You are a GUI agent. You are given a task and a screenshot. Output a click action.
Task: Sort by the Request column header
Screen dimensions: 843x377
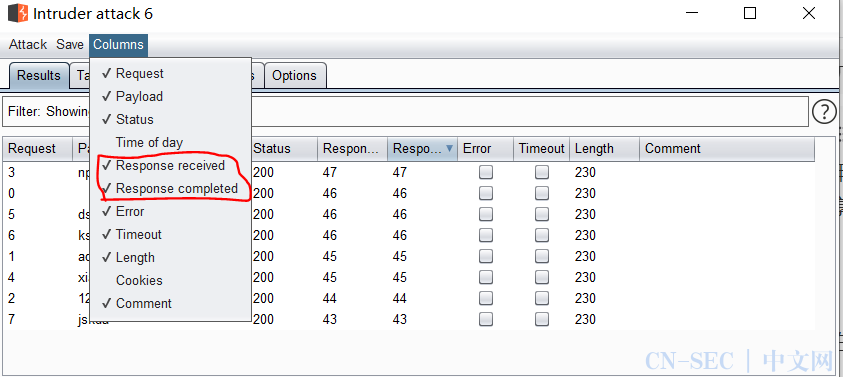(38, 149)
